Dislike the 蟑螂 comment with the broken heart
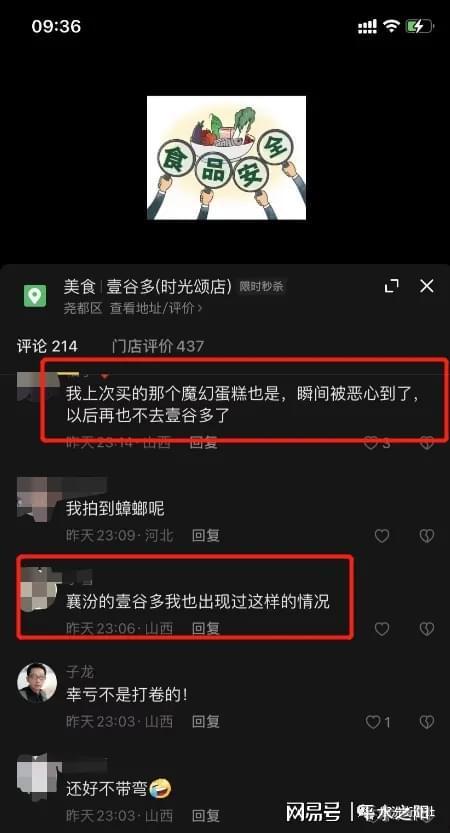This screenshot has width=450, height=833. [427, 536]
